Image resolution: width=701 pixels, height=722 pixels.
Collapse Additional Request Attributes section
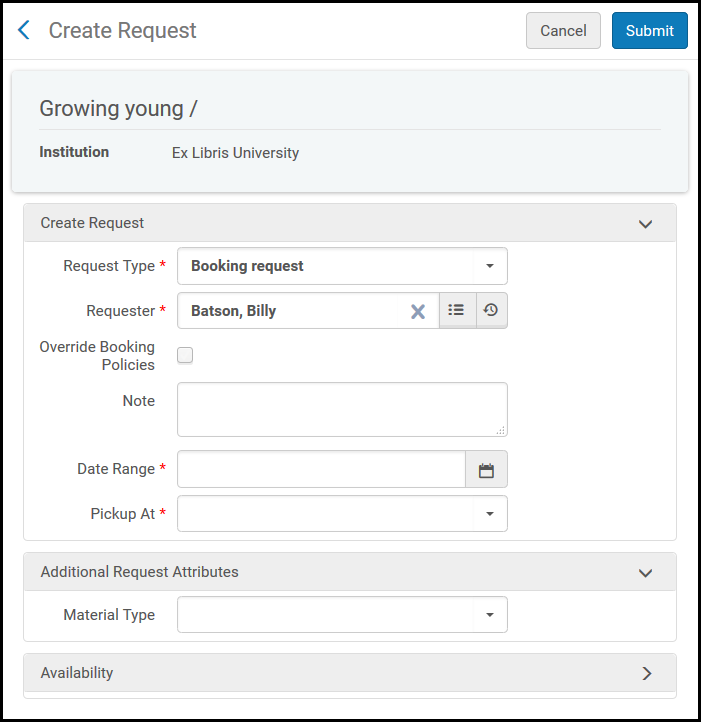point(645,573)
